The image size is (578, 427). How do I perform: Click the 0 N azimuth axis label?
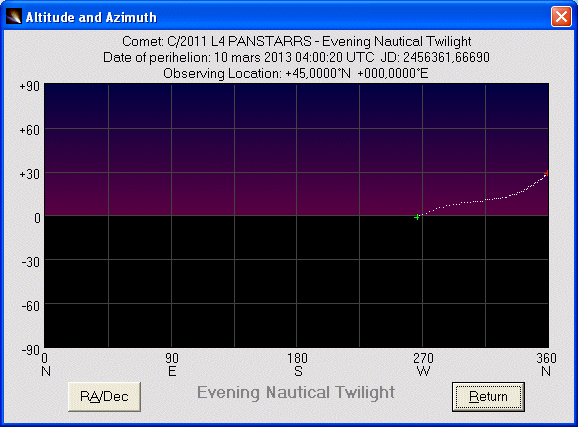click(46, 364)
